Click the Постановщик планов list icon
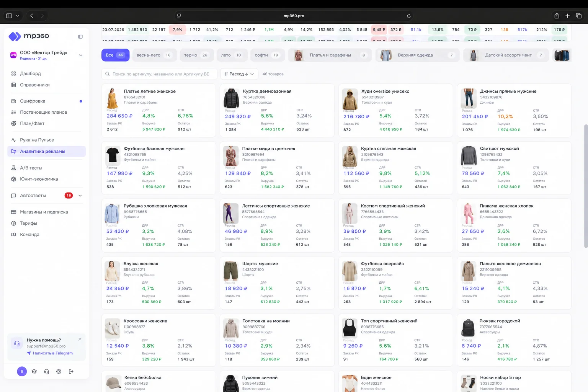Image resolution: width=588 pixels, height=392 pixels. coord(14,112)
